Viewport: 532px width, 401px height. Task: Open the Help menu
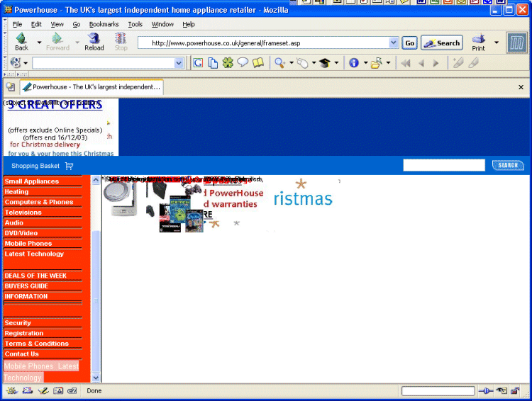coord(189,24)
